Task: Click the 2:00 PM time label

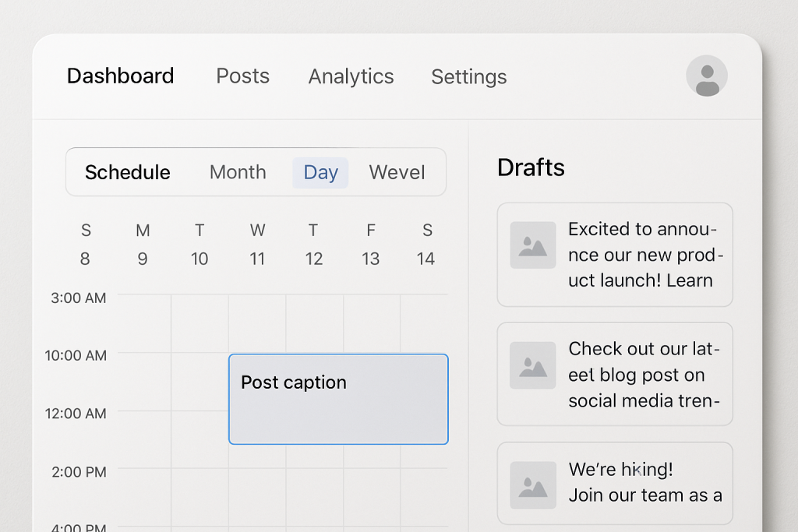Action: pyautogui.click(x=79, y=472)
